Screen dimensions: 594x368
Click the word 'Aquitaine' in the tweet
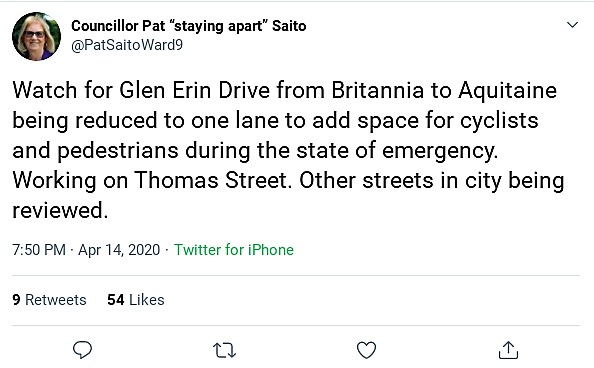[x=507, y=91]
